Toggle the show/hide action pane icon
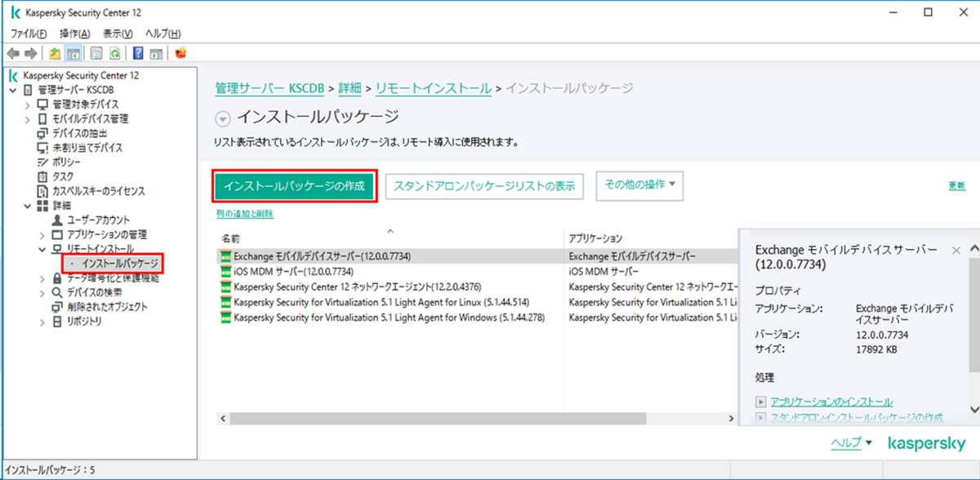Viewport: 980px width, 480px height. [x=156, y=53]
